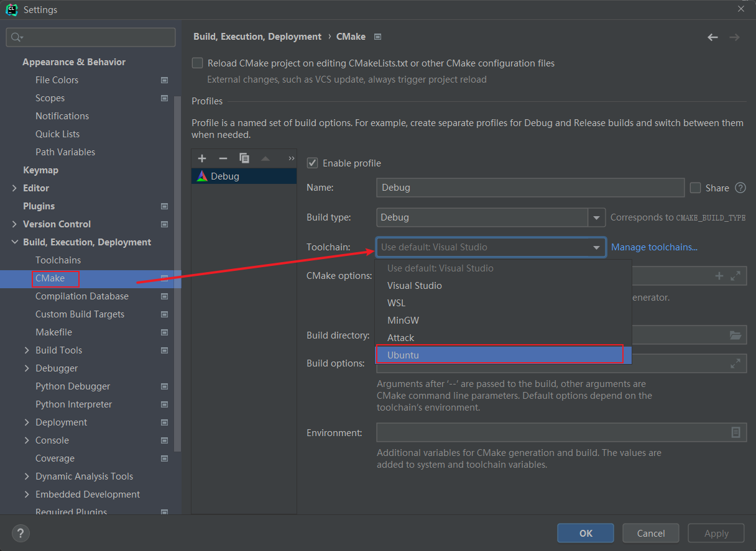Open Manage toolchains link
This screenshot has height=551, width=756.
pos(654,247)
